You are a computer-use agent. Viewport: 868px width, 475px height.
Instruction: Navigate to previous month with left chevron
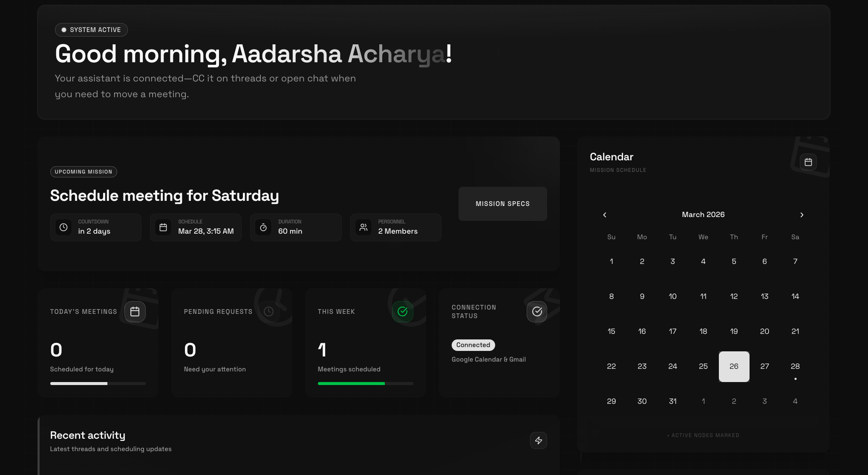coord(604,215)
